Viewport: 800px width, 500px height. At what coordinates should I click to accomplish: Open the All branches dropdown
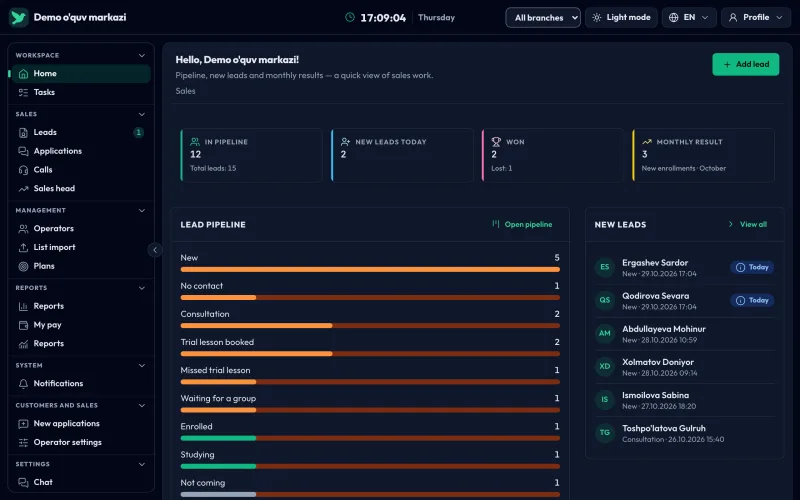(543, 17)
